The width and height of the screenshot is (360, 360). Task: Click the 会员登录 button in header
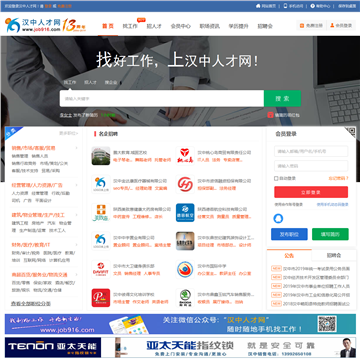tap(341, 25)
